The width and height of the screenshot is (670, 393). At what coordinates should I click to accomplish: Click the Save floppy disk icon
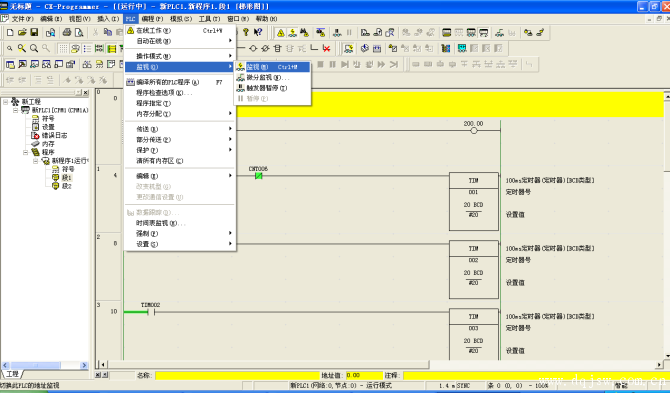point(34,32)
